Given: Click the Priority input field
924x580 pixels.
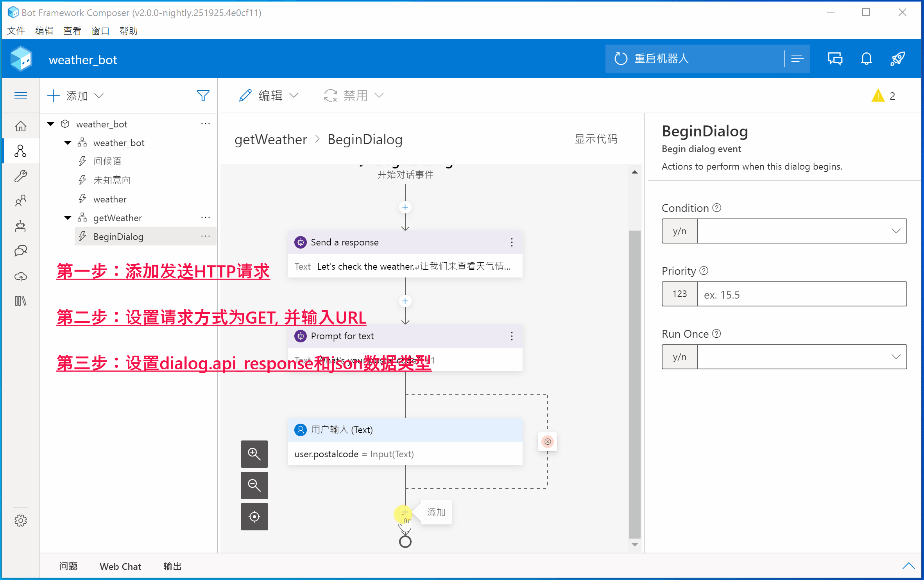Looking at the screenshot, I should click(801, 294).
